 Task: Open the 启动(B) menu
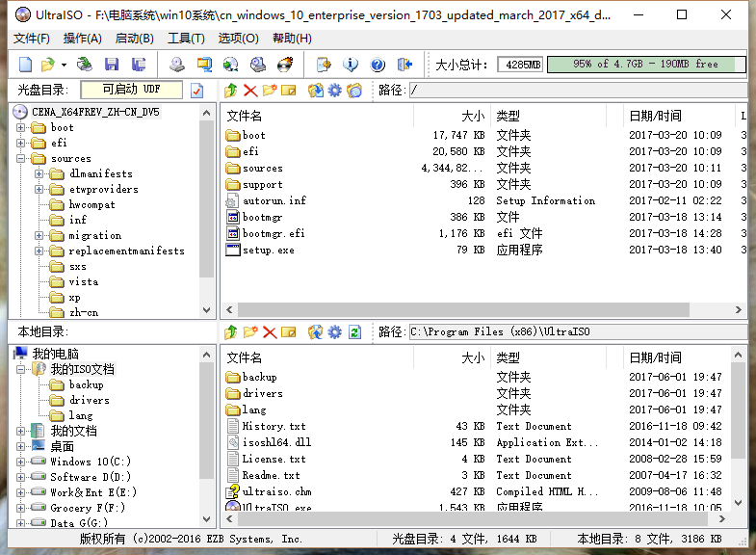[134, 39]
